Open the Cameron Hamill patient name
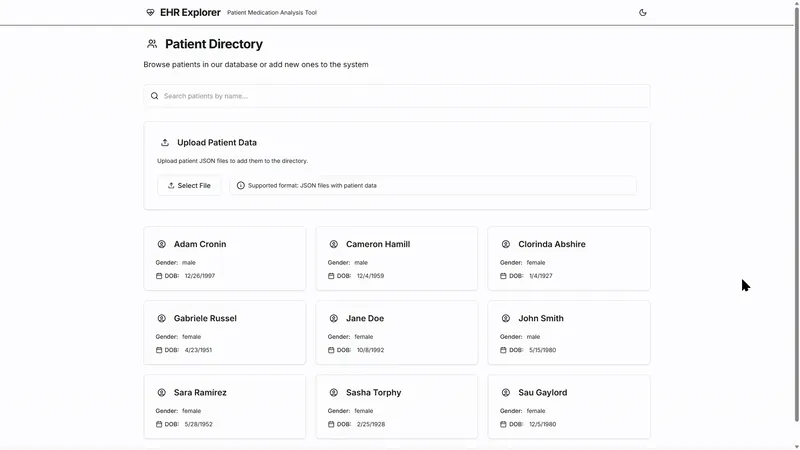 click(378, 244)
